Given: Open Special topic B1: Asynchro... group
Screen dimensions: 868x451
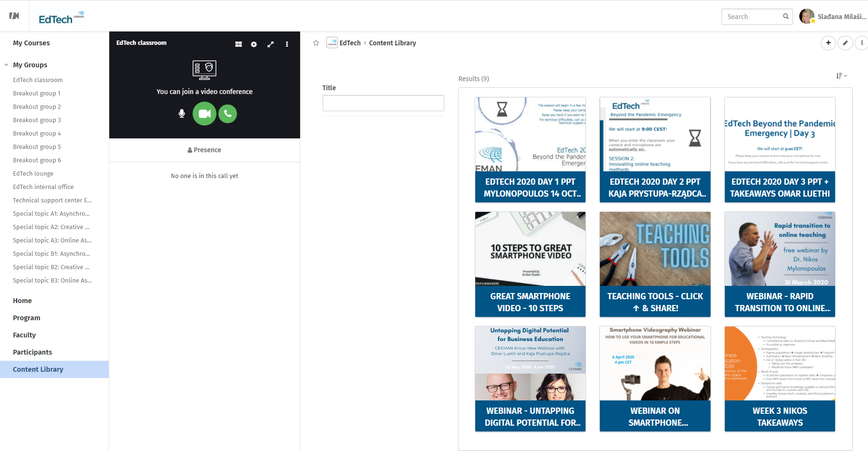Looking at the screenshot, I should 52,254.
